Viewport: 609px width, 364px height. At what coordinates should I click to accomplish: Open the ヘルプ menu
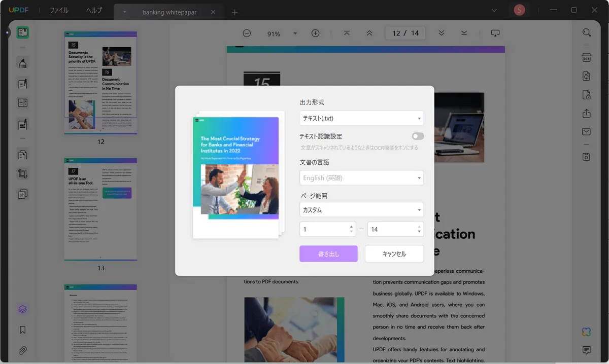tap(94, 11)
